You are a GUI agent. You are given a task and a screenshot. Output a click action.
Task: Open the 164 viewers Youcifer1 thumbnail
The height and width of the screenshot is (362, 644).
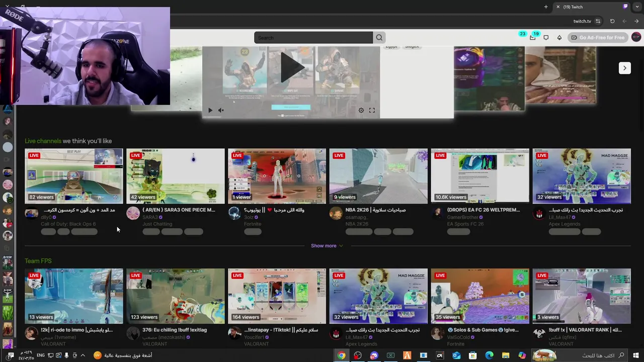click(277, 296)
